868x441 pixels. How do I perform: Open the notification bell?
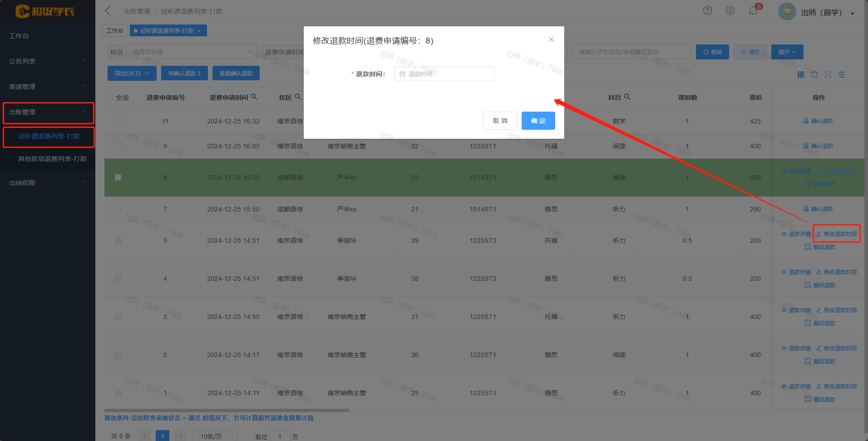click(753, 10)
